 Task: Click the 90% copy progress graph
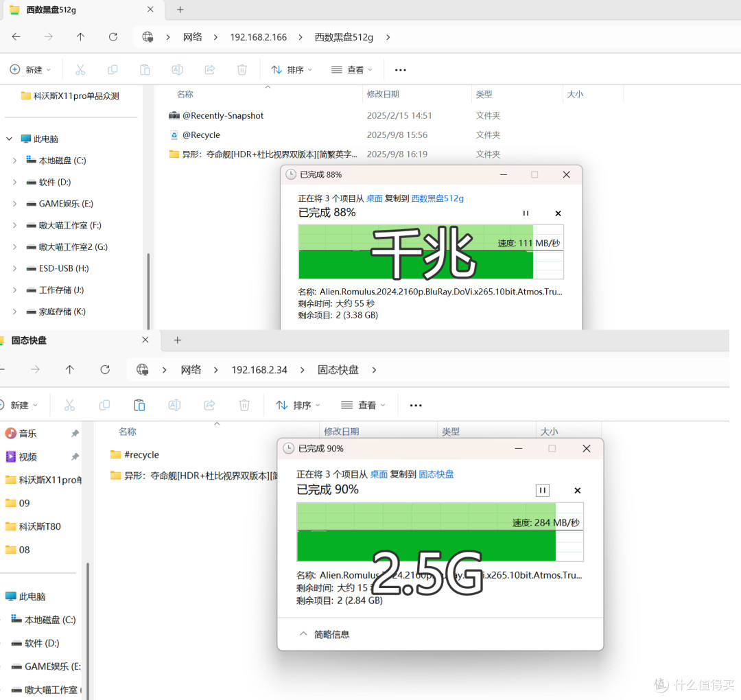click(x=440, y=533)
